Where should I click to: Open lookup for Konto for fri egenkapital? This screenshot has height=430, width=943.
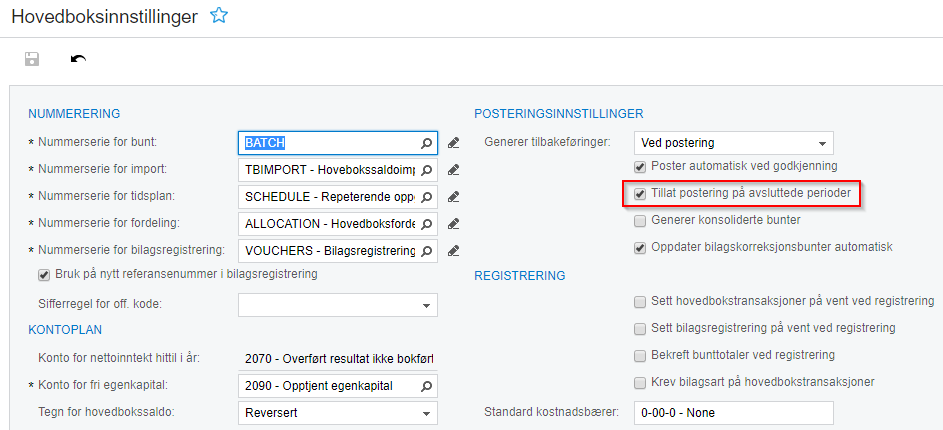(426, 386)
